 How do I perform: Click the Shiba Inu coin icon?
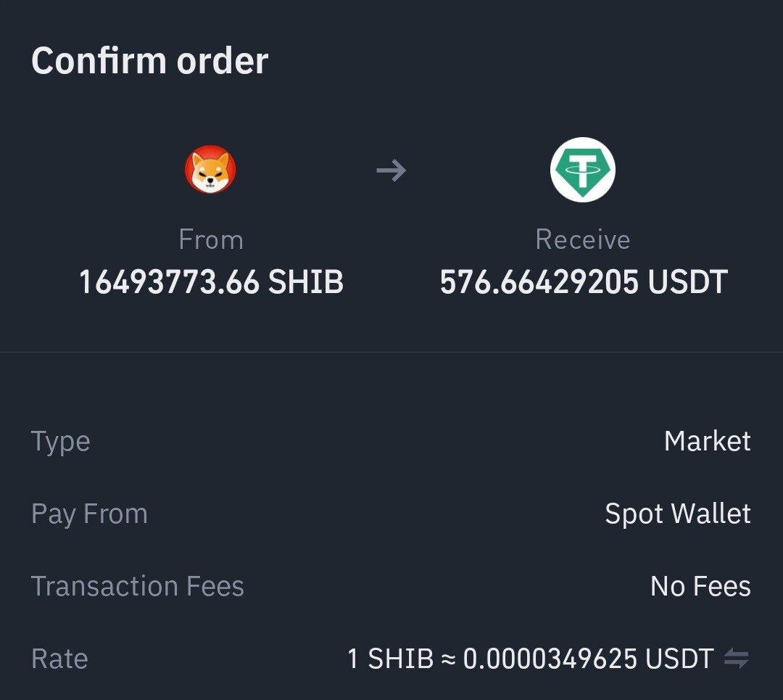[x=210, y=170]
